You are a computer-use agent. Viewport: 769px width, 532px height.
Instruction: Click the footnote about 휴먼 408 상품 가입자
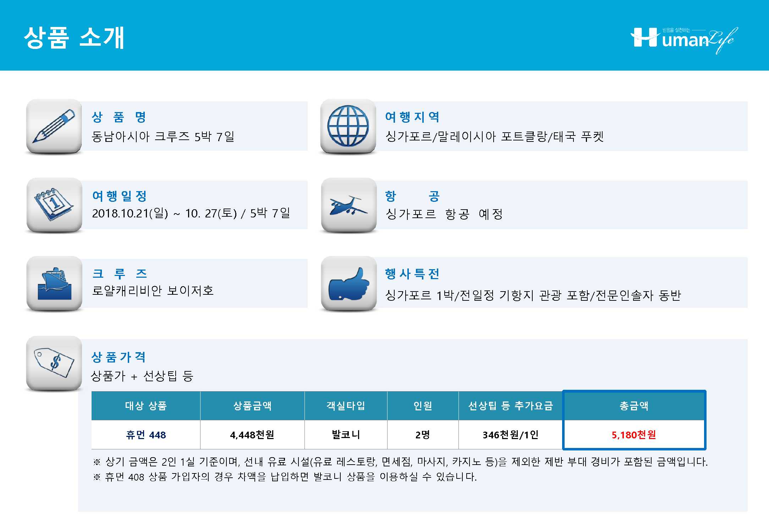[x=285, y=477]
